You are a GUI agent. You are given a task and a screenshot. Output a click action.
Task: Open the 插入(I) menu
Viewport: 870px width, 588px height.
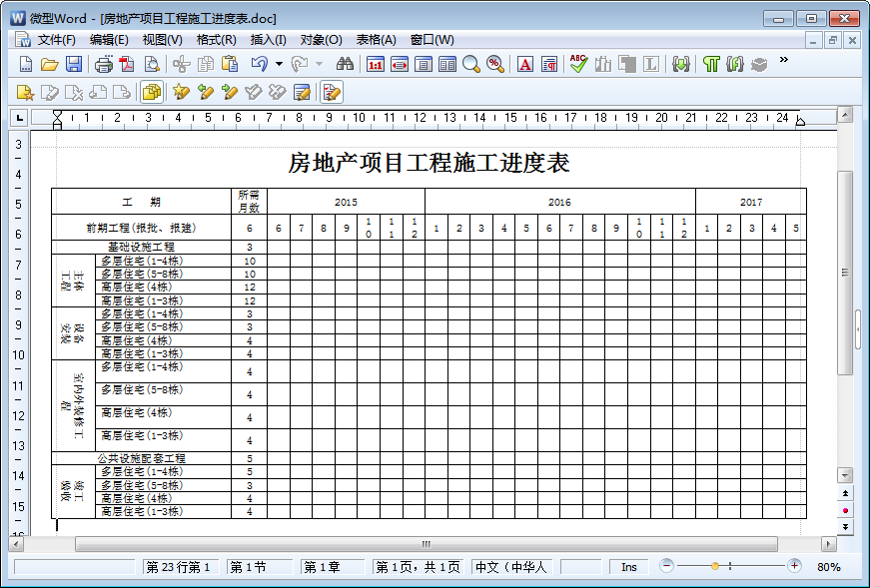pyautogui.click(x=268, y=40)
